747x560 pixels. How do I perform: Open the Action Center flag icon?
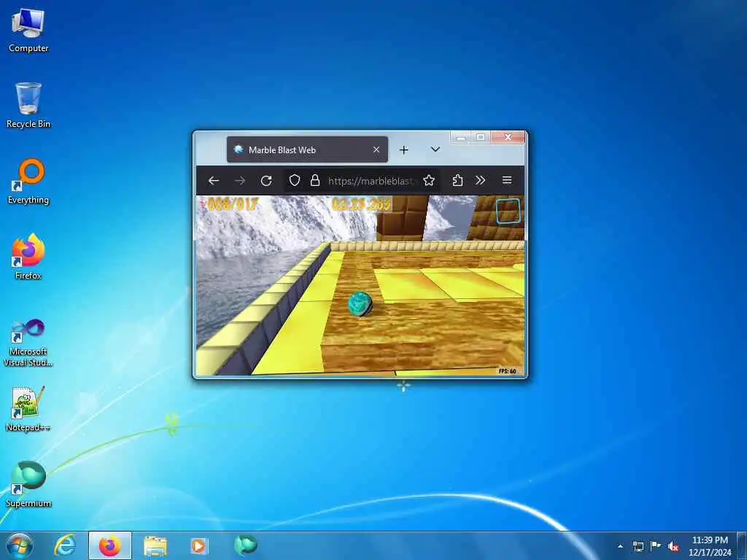click(656, 546)
